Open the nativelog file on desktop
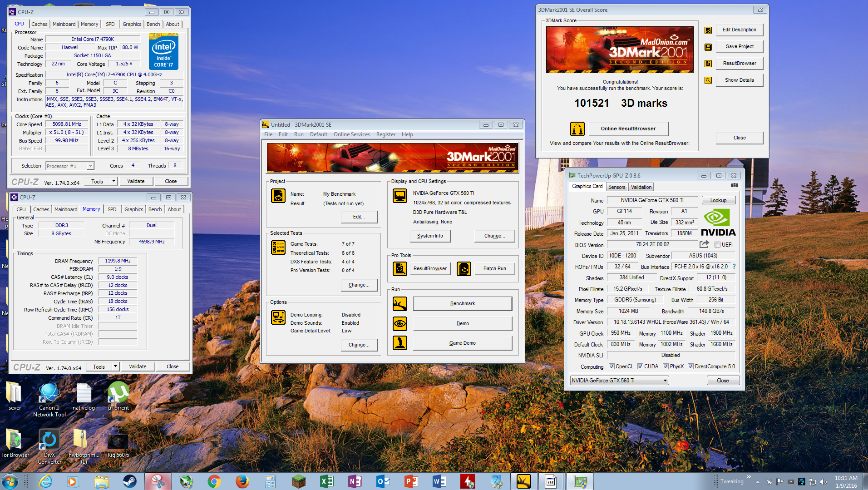This screenshot has height=490, width=868. [84, 396]
